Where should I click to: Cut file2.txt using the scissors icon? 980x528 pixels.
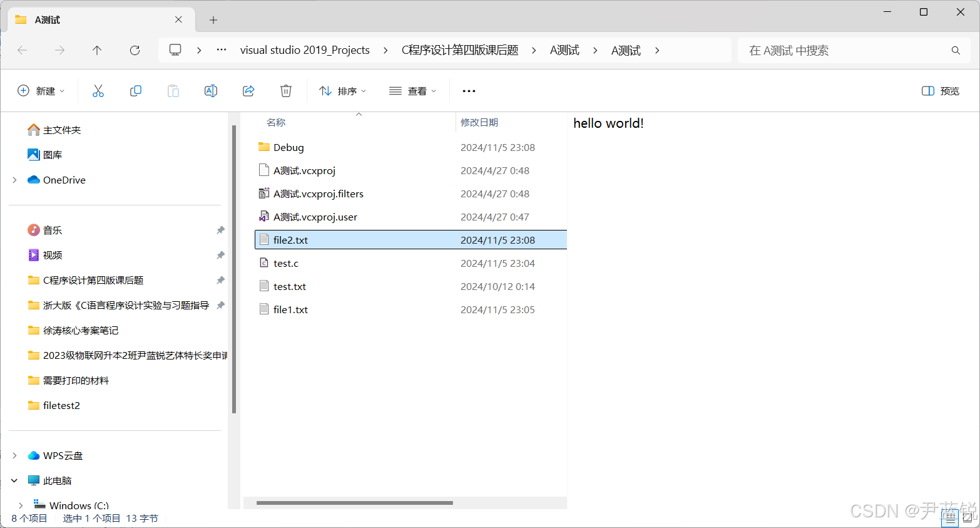tap(98, 90)
